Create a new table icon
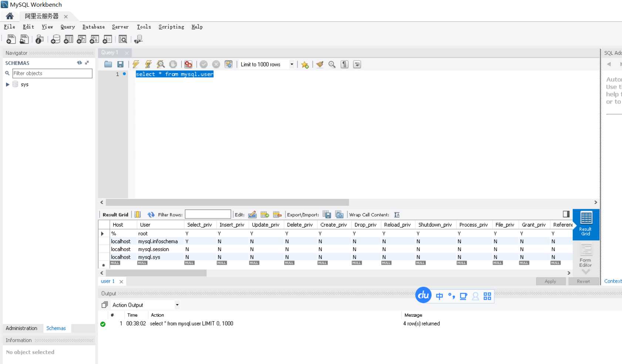Screen dimensions: 622x364 pos(68,39)
